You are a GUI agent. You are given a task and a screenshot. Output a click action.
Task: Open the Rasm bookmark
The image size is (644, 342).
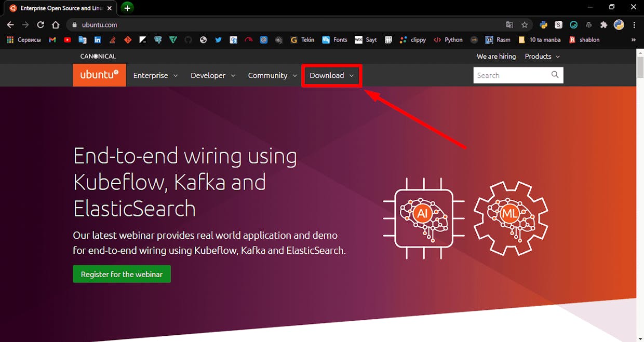click(x=498, y=39)
